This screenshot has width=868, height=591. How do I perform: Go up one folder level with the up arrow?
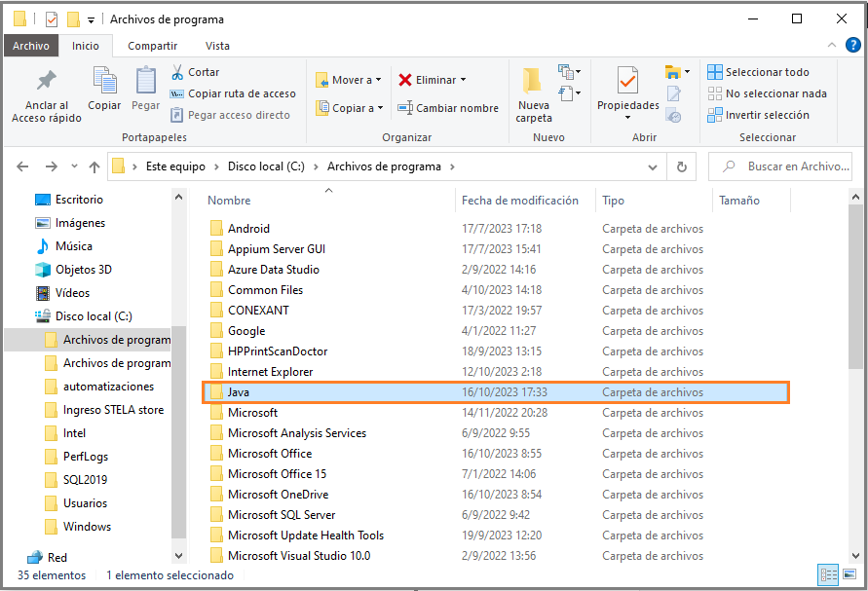click(x=94, y=166)
